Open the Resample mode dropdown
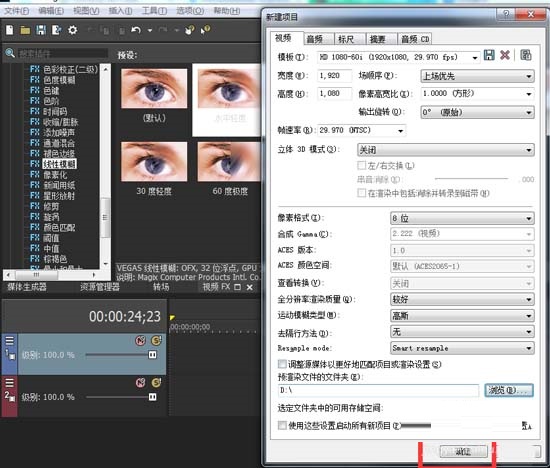Screen dimensions: 550x468 pyautogui.click(x=462, y=348)
